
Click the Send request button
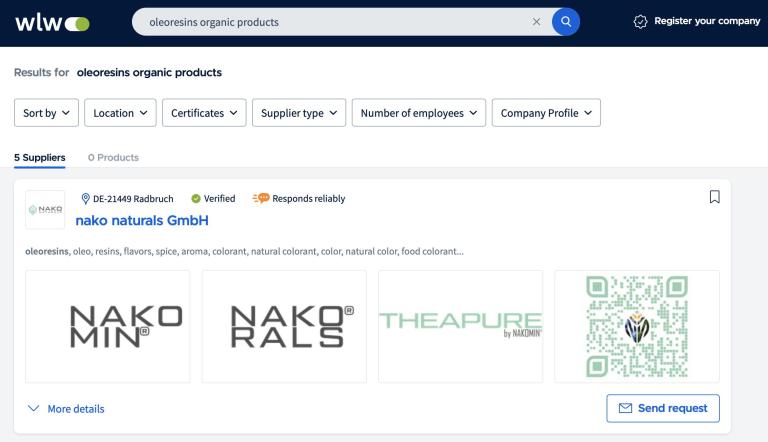(663, 408)
